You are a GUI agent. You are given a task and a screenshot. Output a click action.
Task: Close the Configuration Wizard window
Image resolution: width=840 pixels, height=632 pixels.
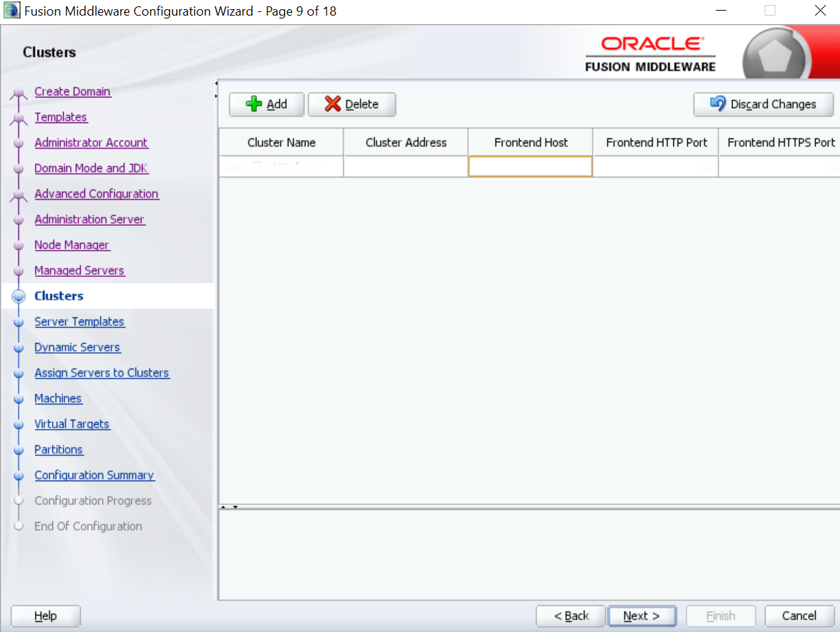point(820,11)
